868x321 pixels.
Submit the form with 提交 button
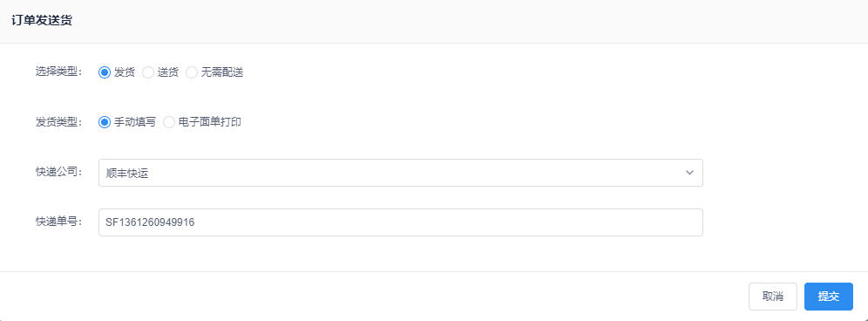click(829, 297)
